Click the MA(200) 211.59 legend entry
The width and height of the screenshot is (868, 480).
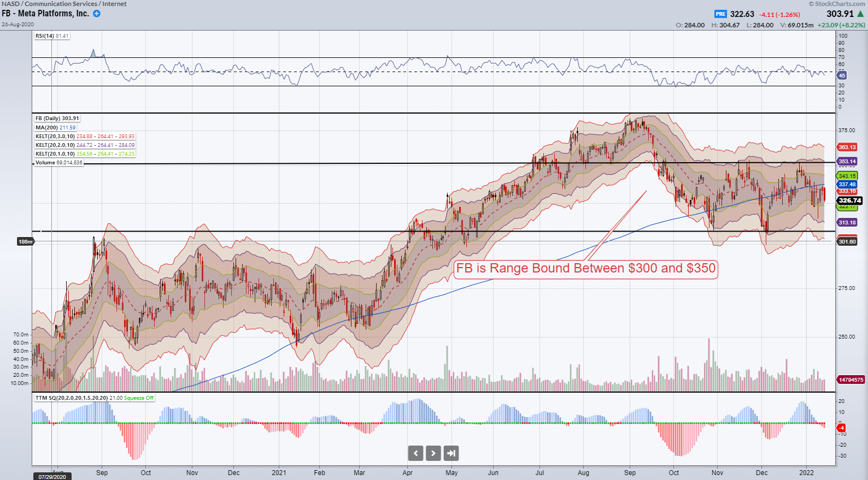(x=56, y=128)
